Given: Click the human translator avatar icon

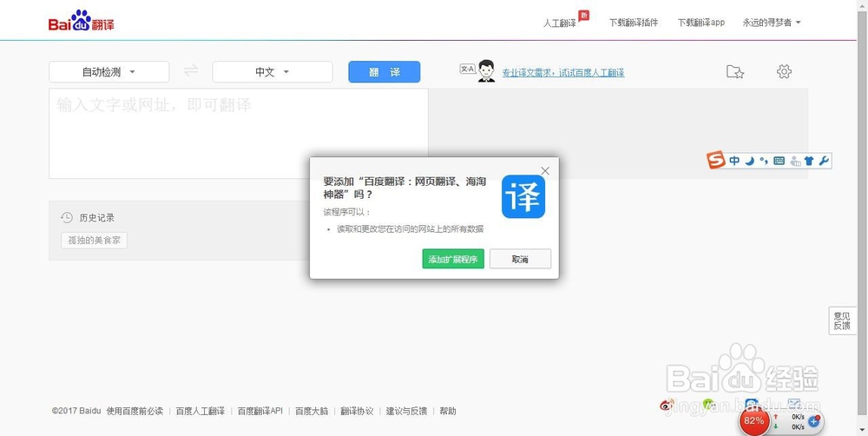Looking at the screenshot, I should 486,71.
